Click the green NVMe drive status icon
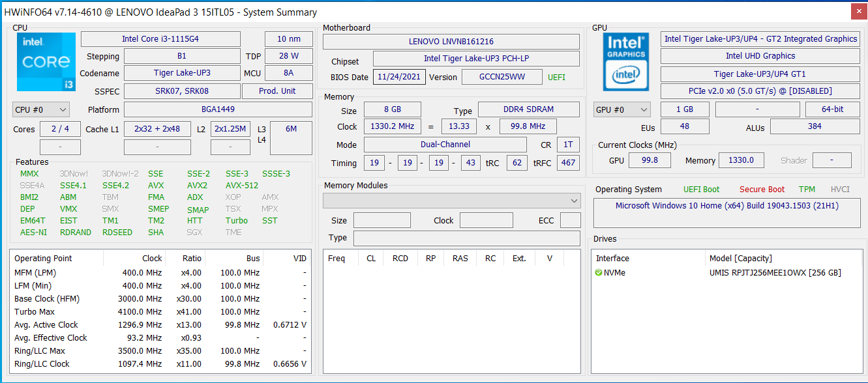The width and height of the screenshot is (868, 383). tap(599, 273)
